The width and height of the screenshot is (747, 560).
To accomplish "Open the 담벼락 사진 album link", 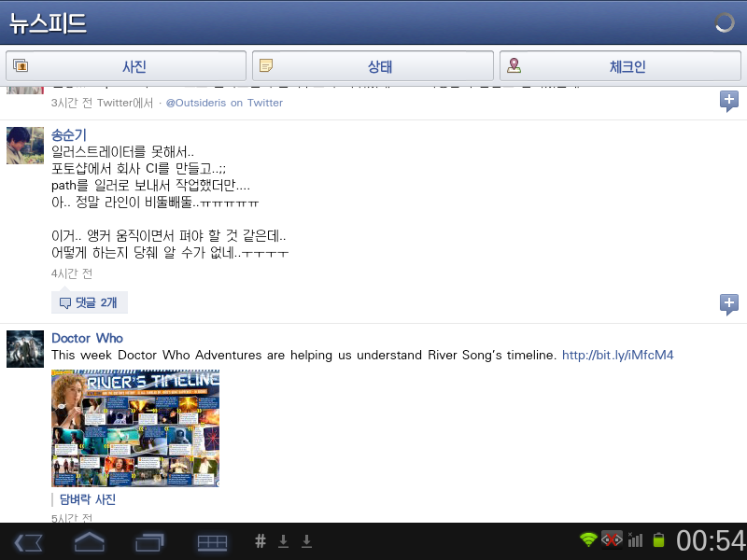I will coord(88,499).
